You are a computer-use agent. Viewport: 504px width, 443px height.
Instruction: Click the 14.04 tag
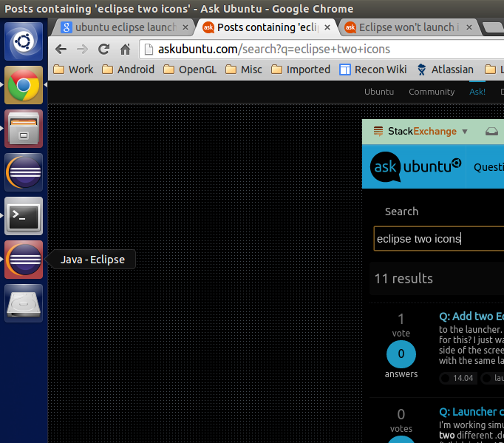click(x=458, y=378)
